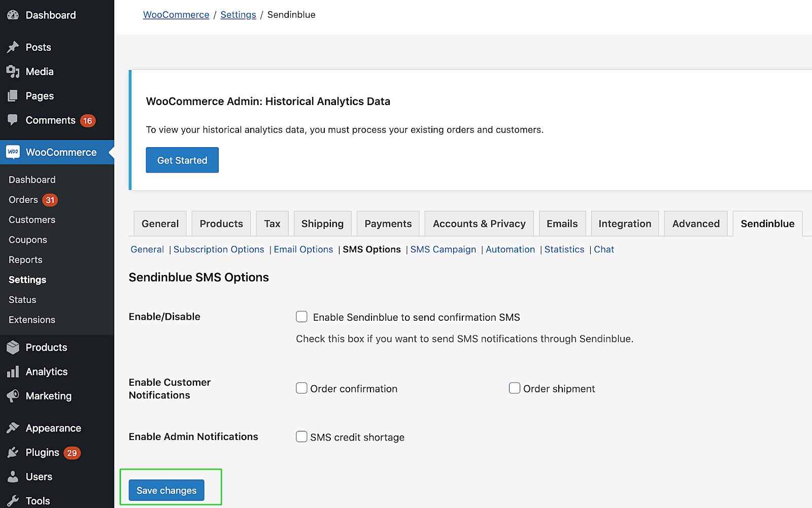
Task: Follow the WooCommerce breadcrumb link
Action: tap(176, 15)
